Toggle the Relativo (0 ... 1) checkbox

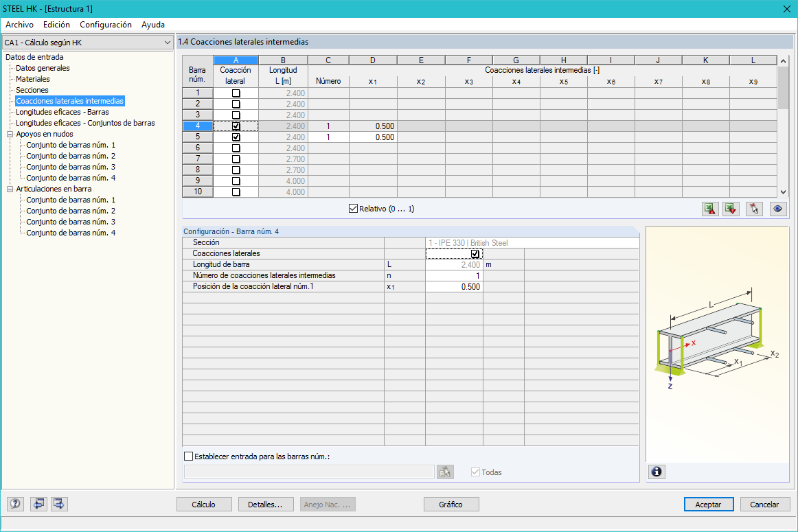tap(353, 209)
